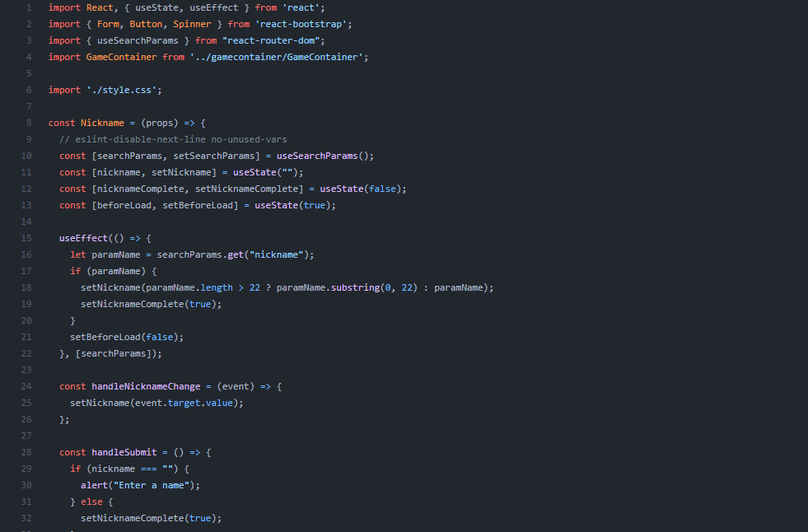Click line number 1 in the gutter
This screenshot has height=532, width=808.
tap(28, 7)
